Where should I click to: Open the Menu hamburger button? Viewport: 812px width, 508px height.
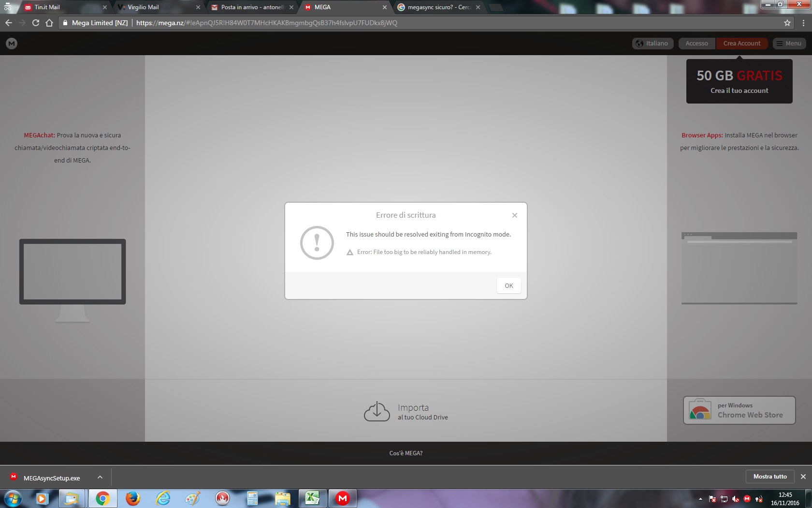tap(789, 44)
